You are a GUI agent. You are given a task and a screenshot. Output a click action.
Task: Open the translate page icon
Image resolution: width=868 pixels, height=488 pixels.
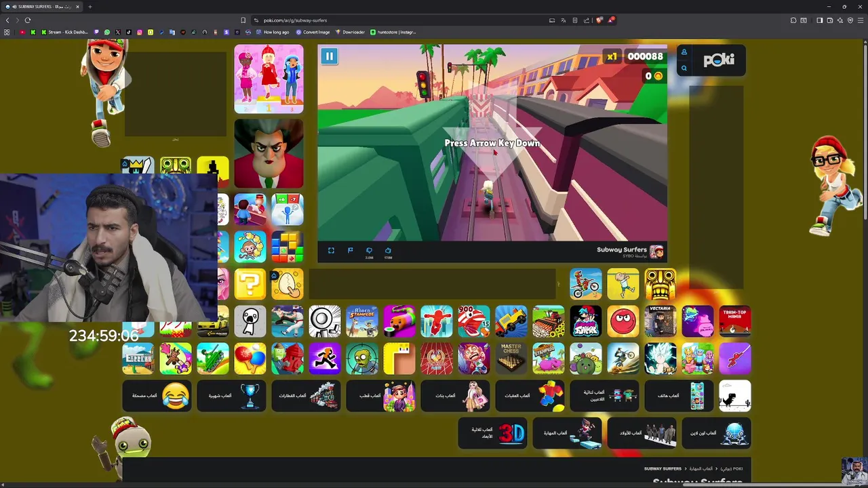(x=564, y=20)
